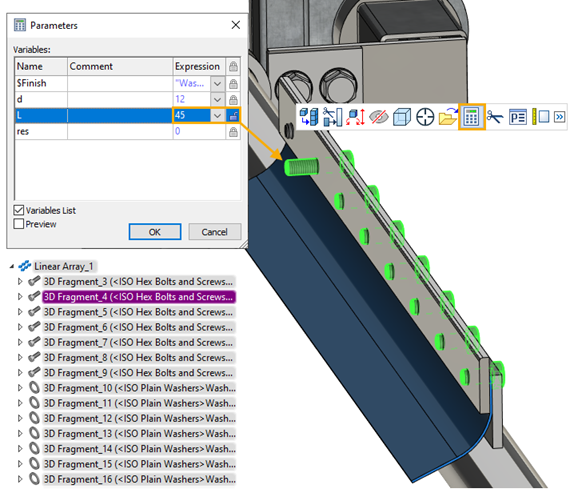Open the dropdown for variable d expression

tap(217, 100)
